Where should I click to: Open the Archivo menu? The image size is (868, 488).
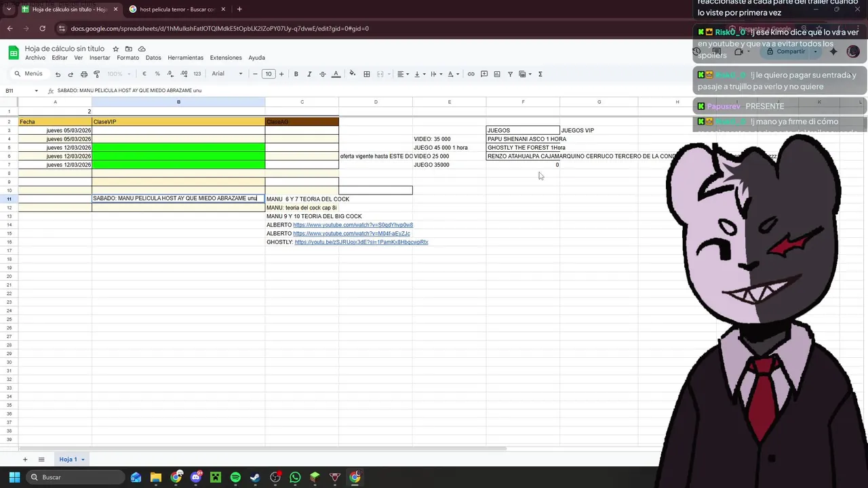tap(35, 58)
